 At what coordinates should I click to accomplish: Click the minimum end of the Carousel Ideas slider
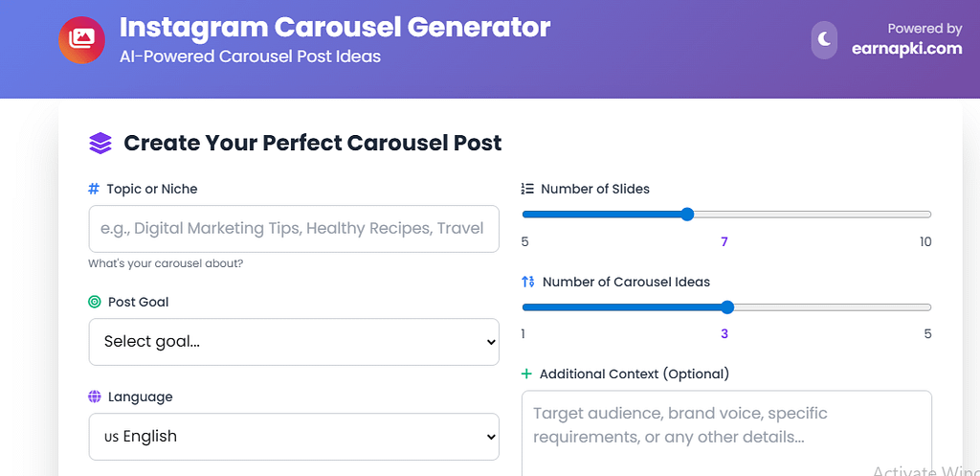click(524, 307)
